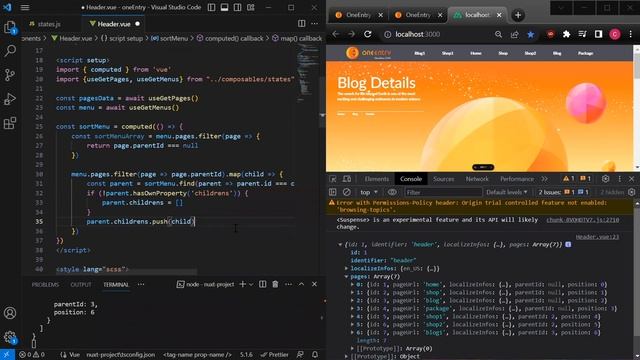Clear the console
Image resolution: width=640 pixels, height=360 pixels.
pos(347,192)
